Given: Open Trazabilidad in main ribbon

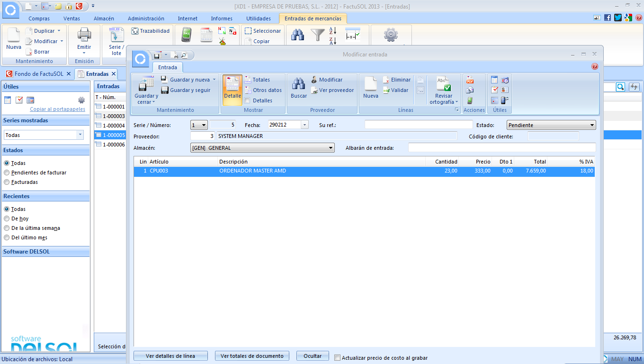Looking at the screenshot, I should tap(151, 31).
